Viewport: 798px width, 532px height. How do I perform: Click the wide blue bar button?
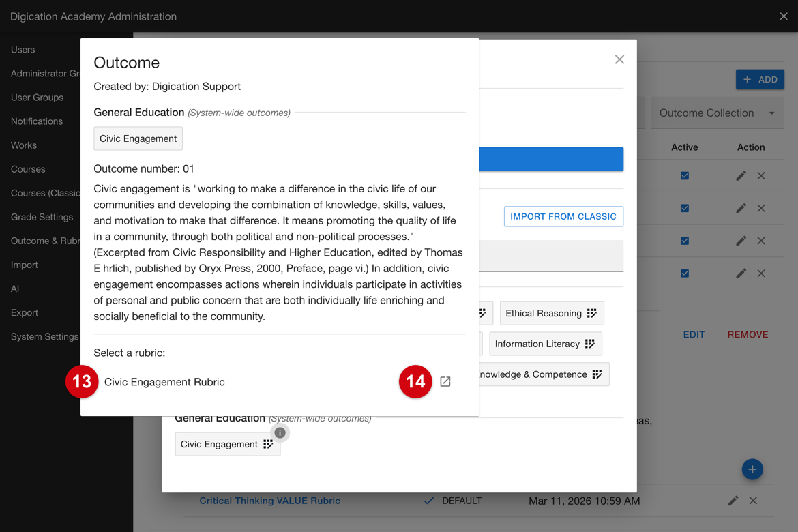551,159
